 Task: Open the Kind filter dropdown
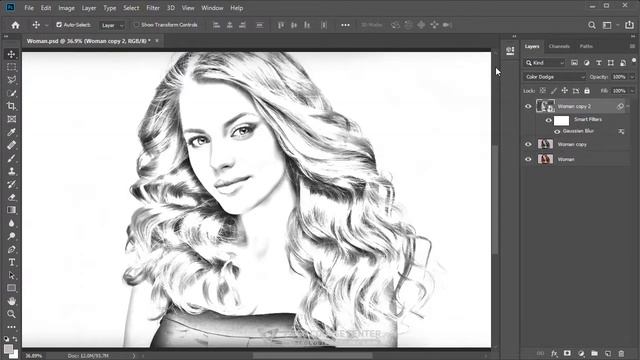tap(544, 63)
